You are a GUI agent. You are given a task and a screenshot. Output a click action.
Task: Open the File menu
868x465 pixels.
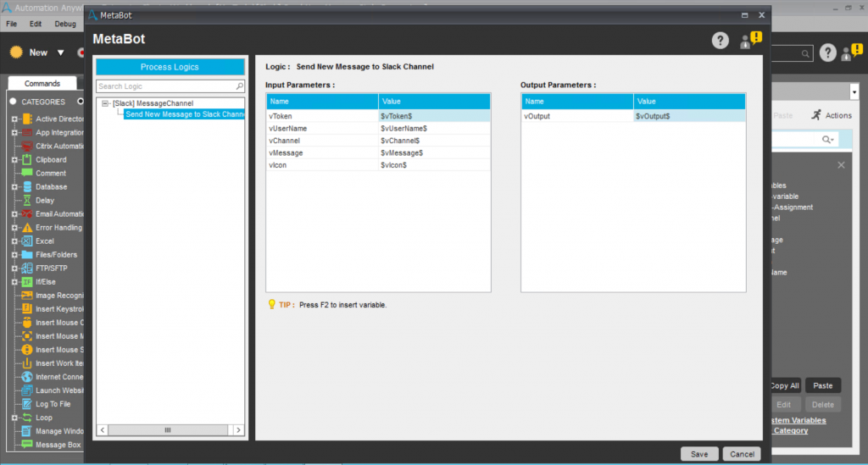[12, 24]
